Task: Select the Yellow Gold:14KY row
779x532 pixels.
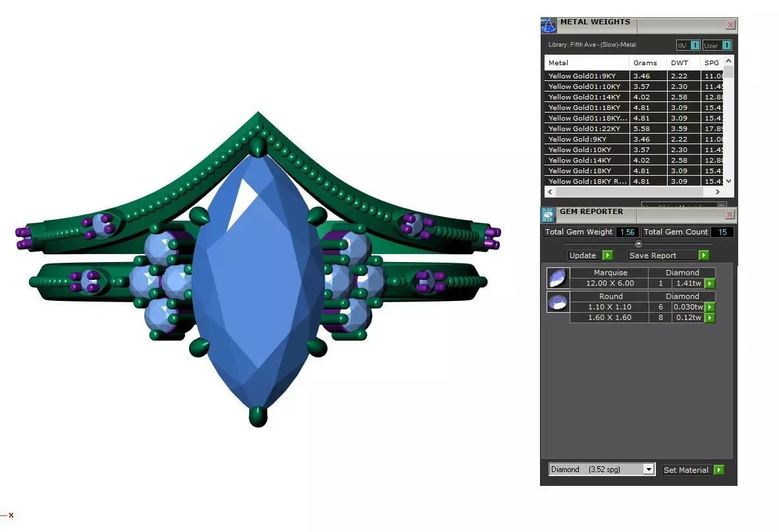Action: click(634, 160)
